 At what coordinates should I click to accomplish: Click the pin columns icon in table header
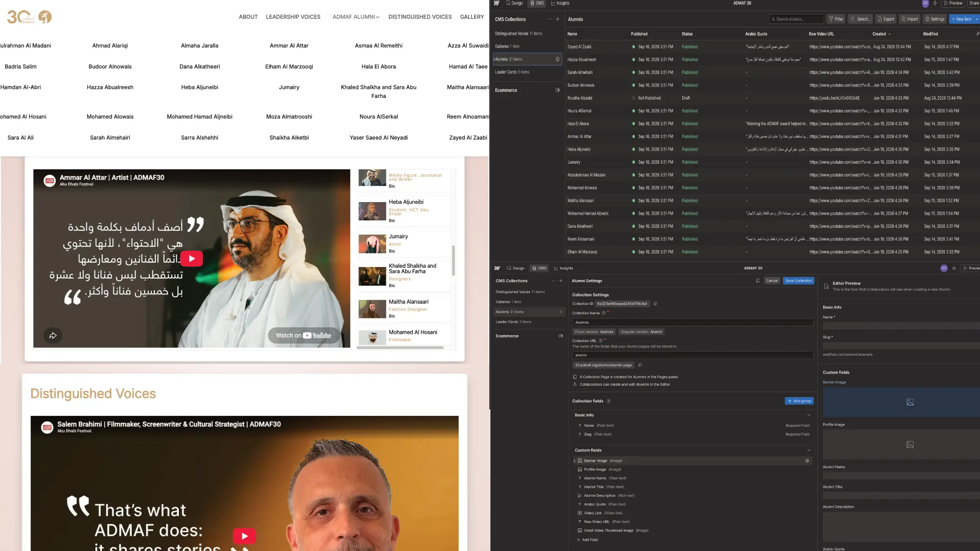click(977, 34)
